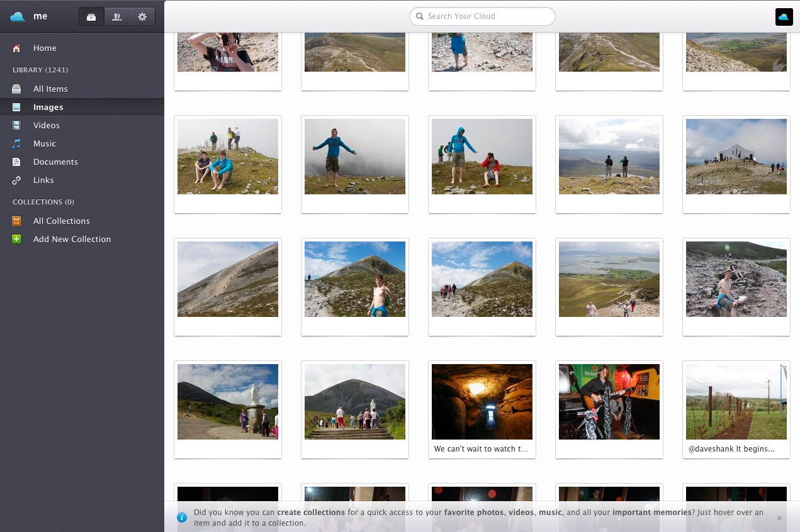This screenshot has width=800, height=532.
Task: Click the blue info icon in the notification bar
Action: click(x=182, y=518)
